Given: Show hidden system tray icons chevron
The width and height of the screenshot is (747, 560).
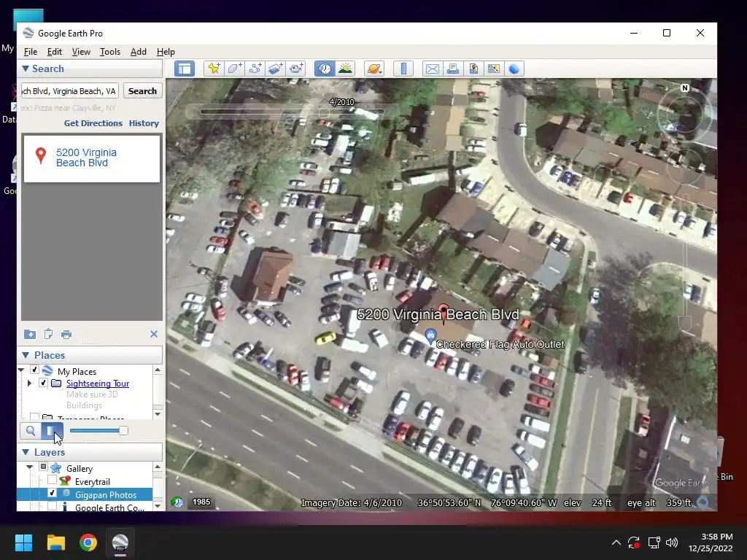Looking at the screenshot, I should (x=616, y=542).
